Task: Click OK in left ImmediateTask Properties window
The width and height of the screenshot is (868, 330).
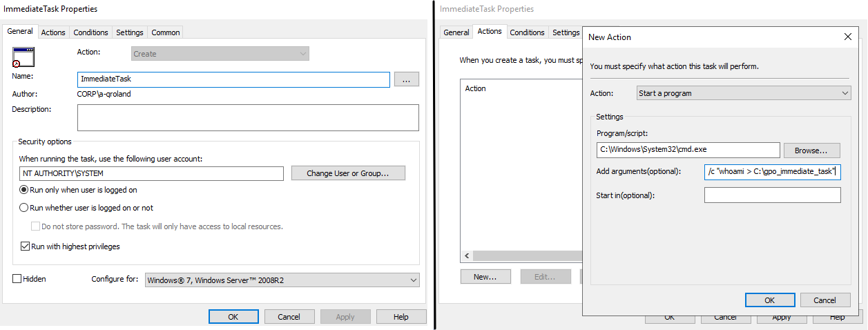Action: [233, 317]
